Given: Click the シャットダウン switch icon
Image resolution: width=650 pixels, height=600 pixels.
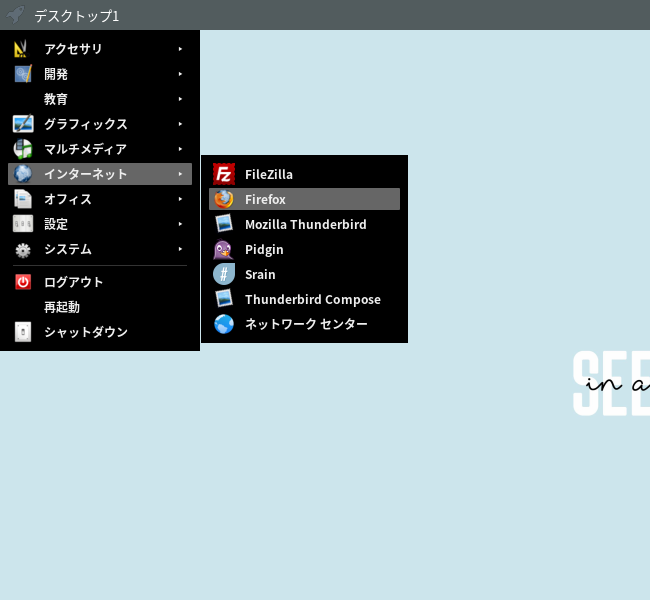Looking at the screenshot, I should point(23,332).
